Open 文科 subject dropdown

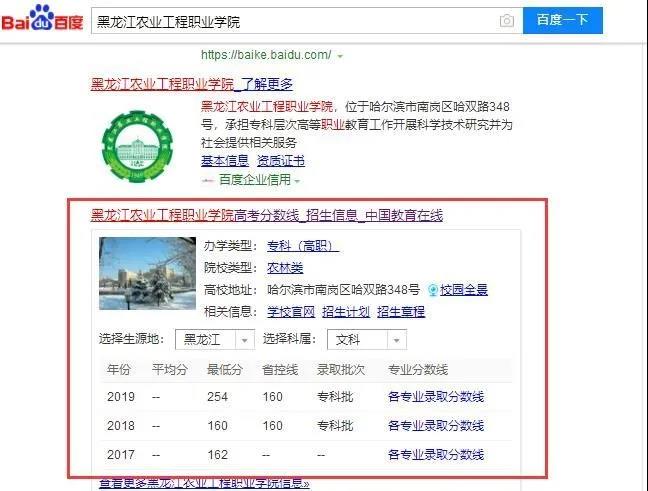367,340
